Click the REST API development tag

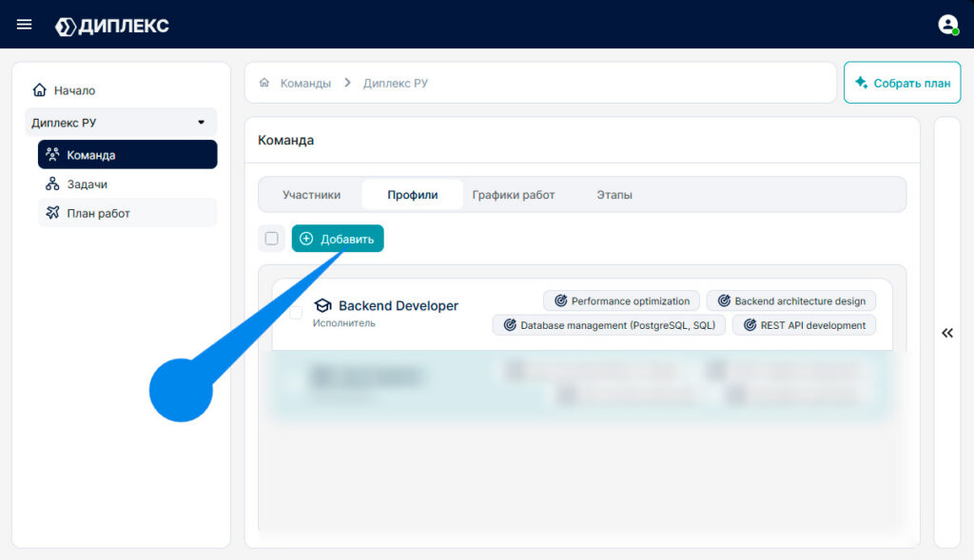click(x=804, y=325)
